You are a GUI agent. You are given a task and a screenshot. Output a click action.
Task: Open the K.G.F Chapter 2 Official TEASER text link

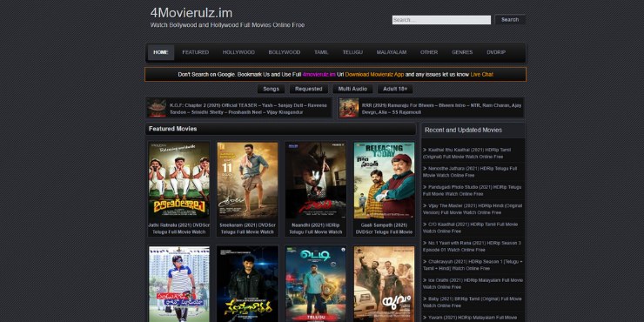point(249,109)
